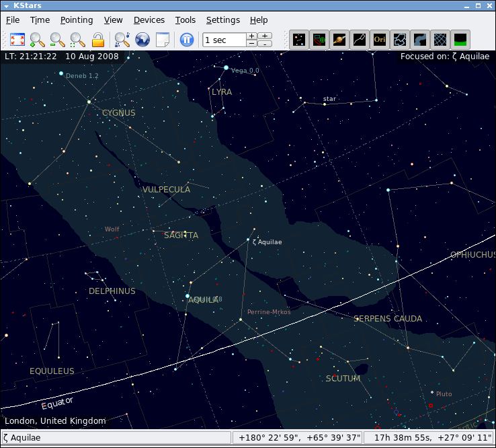
Task: Click the zoom in magnifier
Action: pyautogui.click(x=38, y=40)
